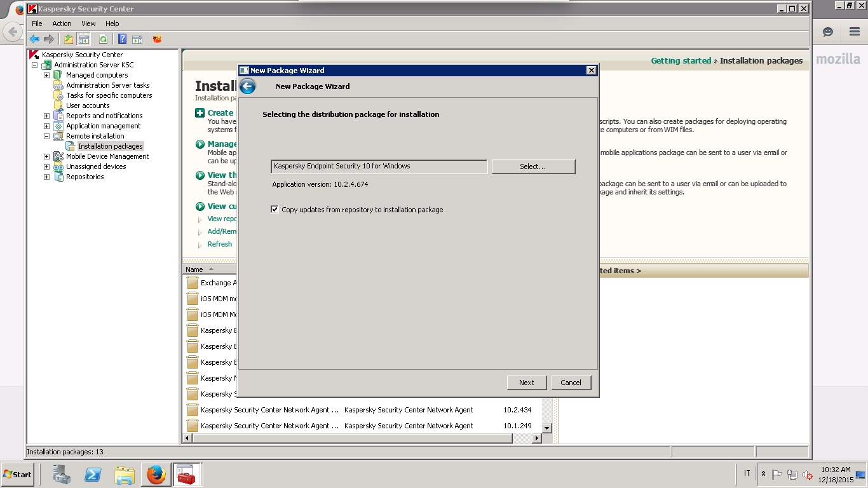This screenshot has height=488, width=868.
Task: Expand the Mobile Device Management node
Action: 46,156
